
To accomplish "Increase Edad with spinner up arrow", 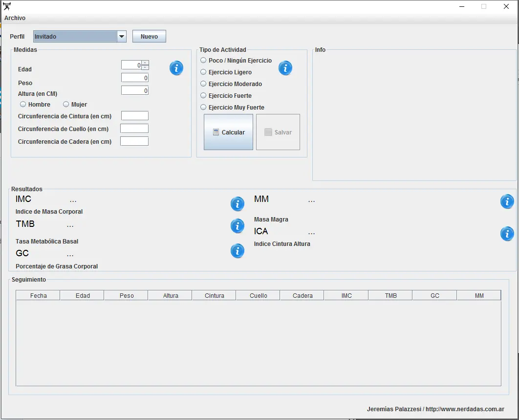I will point(145,63).
